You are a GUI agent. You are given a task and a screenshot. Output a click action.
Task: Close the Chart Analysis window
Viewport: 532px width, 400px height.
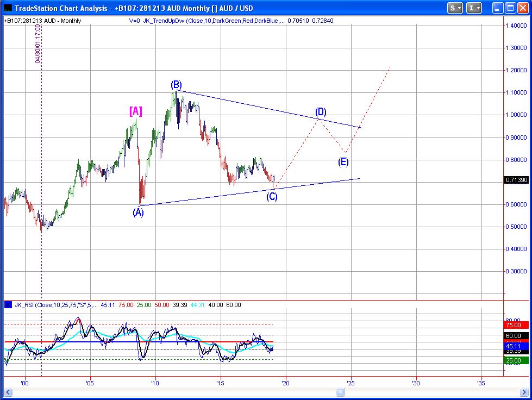click(523, 8)
